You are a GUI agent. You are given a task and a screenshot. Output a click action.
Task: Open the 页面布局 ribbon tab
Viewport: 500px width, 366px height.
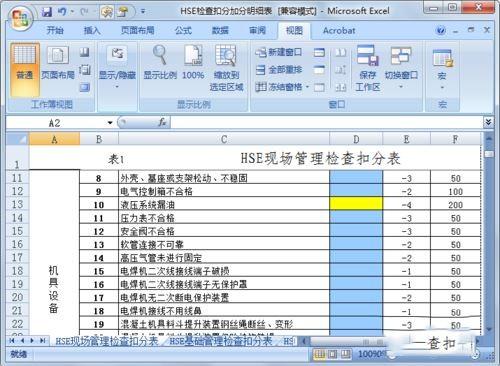pyautogui.click(x=137, y=31)
